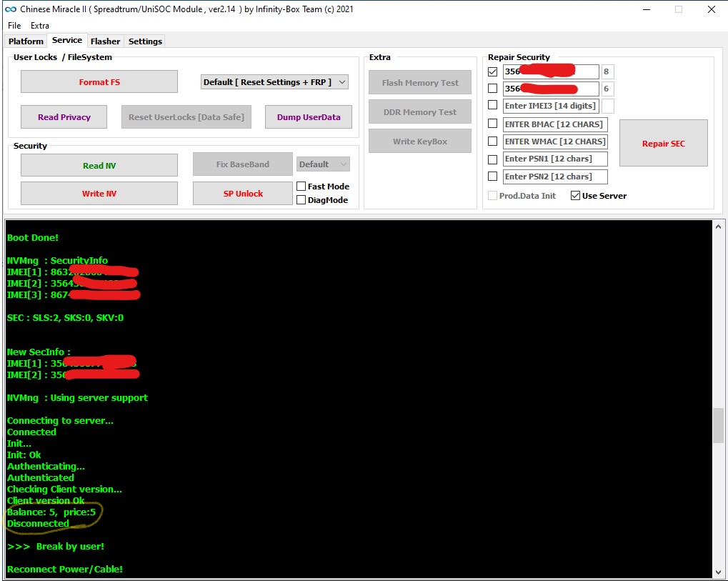Screen dimensions: 728x581
Task: Click the SP Unlock button
Action: 242,193
